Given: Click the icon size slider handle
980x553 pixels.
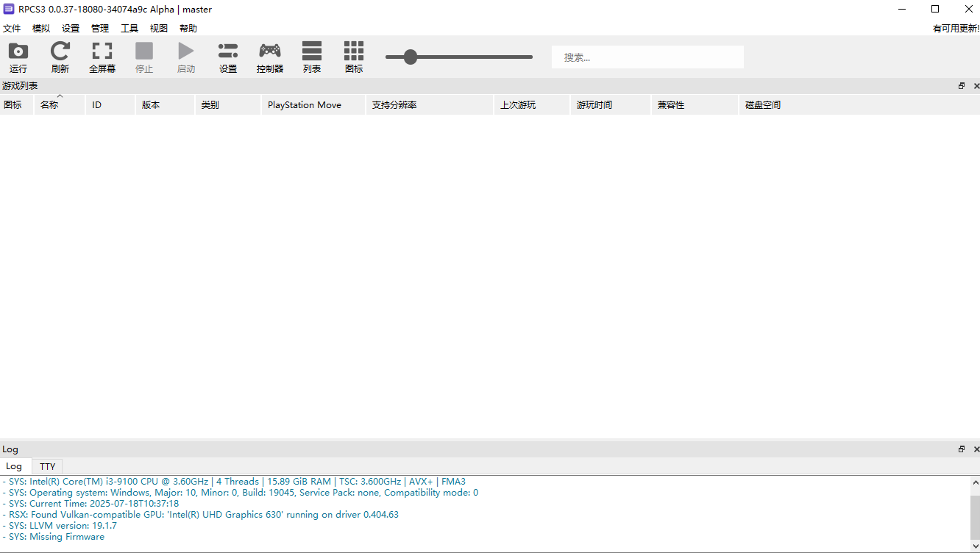Looking at the screenshot, I should coord(411,57).
